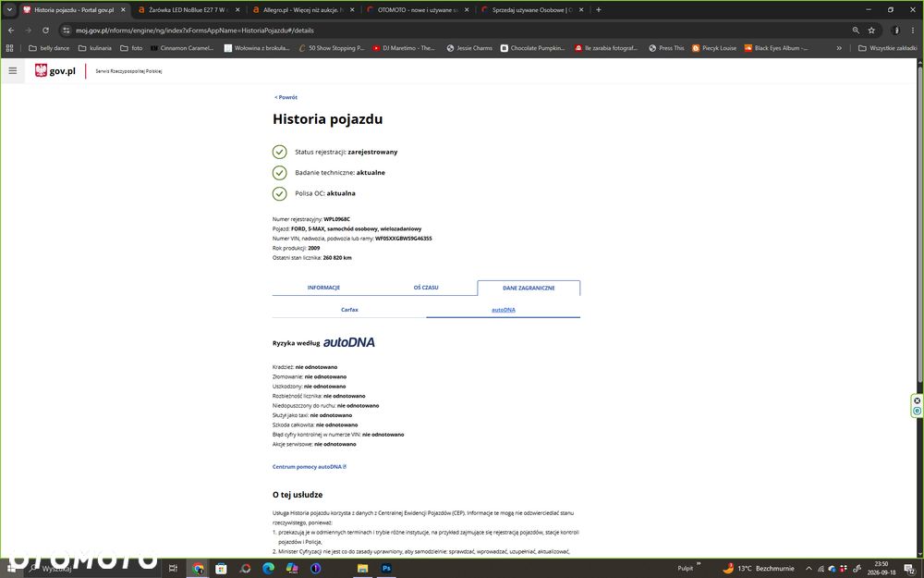Switch to the INFORMACJE tab

(323, 288)
